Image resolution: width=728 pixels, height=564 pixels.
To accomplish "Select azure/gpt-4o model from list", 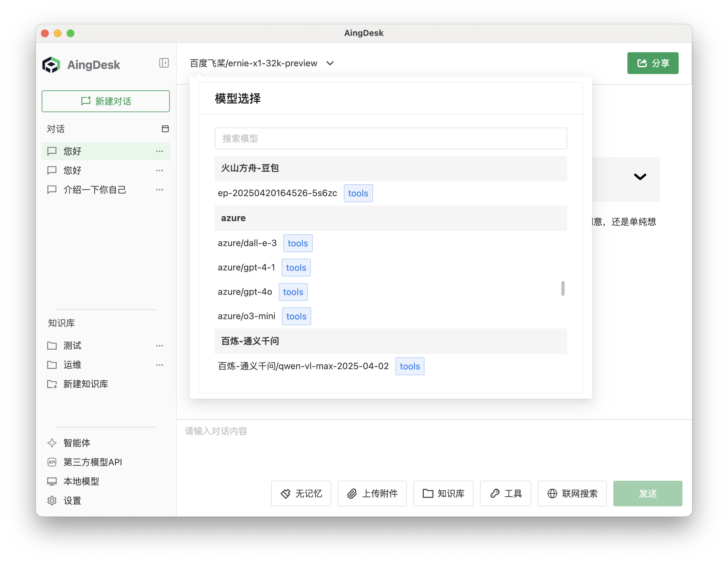I will [245, 292].
